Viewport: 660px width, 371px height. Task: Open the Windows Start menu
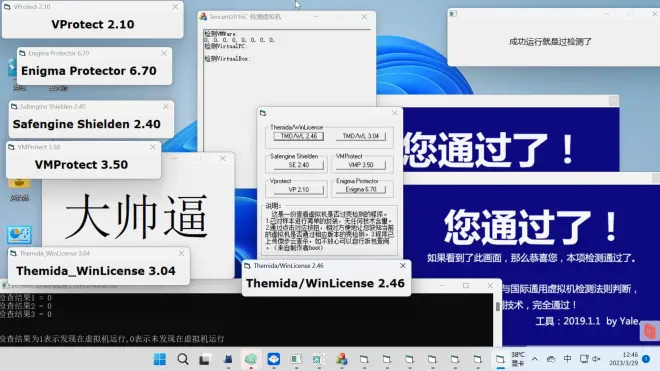click(160, 359)
